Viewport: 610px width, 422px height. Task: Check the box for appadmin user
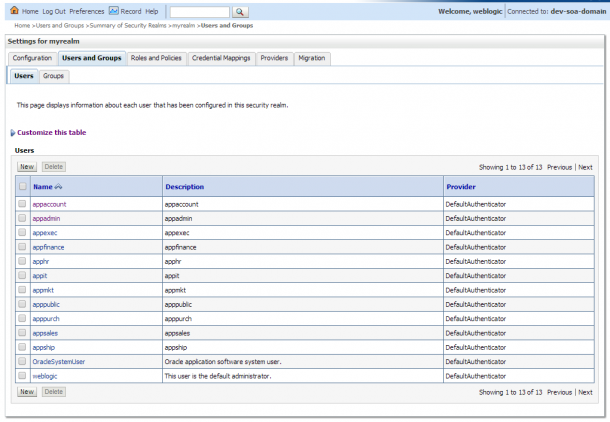point(22,218)
